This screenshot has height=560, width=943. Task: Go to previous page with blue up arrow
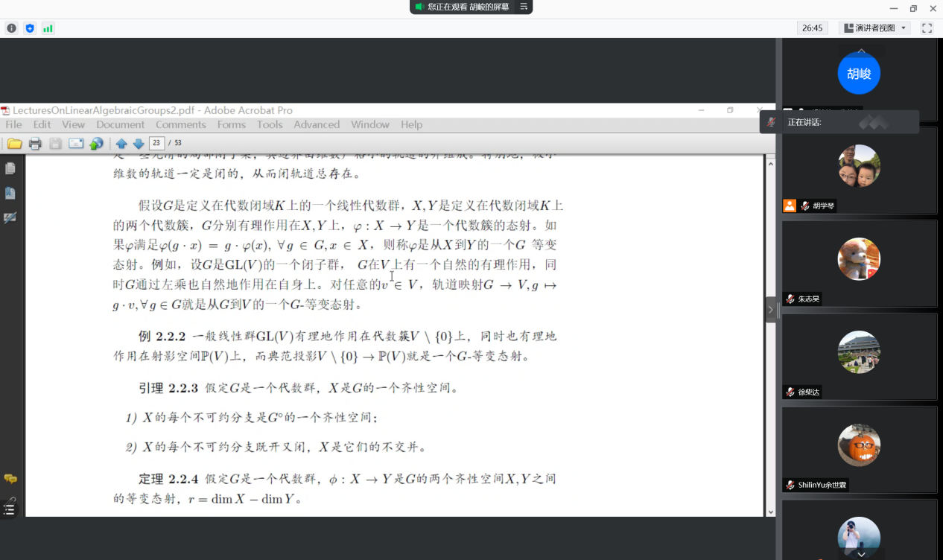pos(121,144)
